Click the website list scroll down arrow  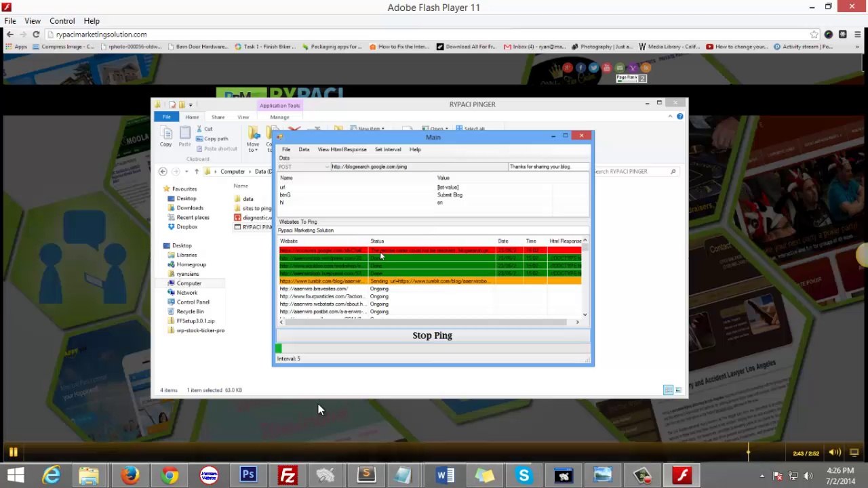(x=585, y=314)
